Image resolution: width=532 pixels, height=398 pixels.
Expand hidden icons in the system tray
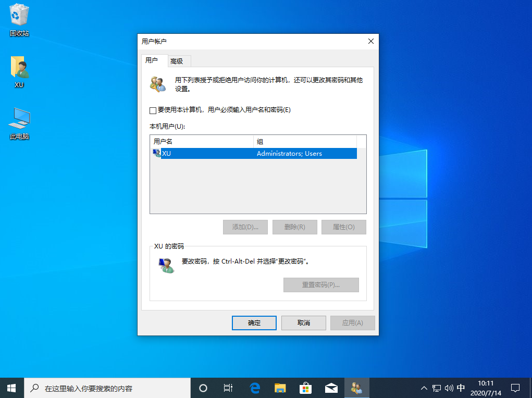tap(424, 388)
